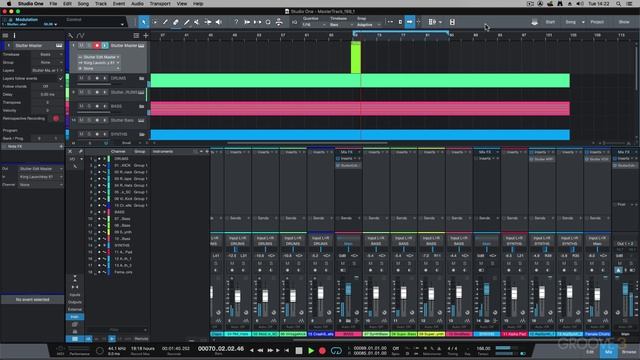This screenshot has height=360, width=640.
Task: Solo the SYNTHS folder track
Action: point(89,134)
